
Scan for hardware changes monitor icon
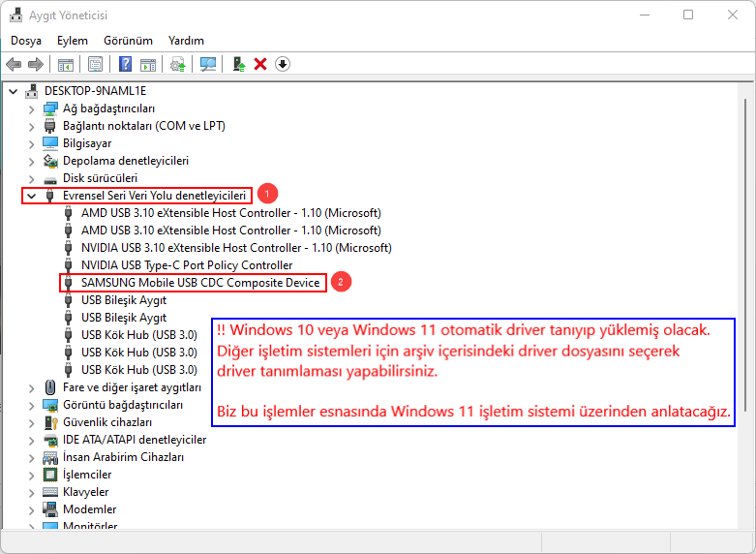tap(208, 64)
